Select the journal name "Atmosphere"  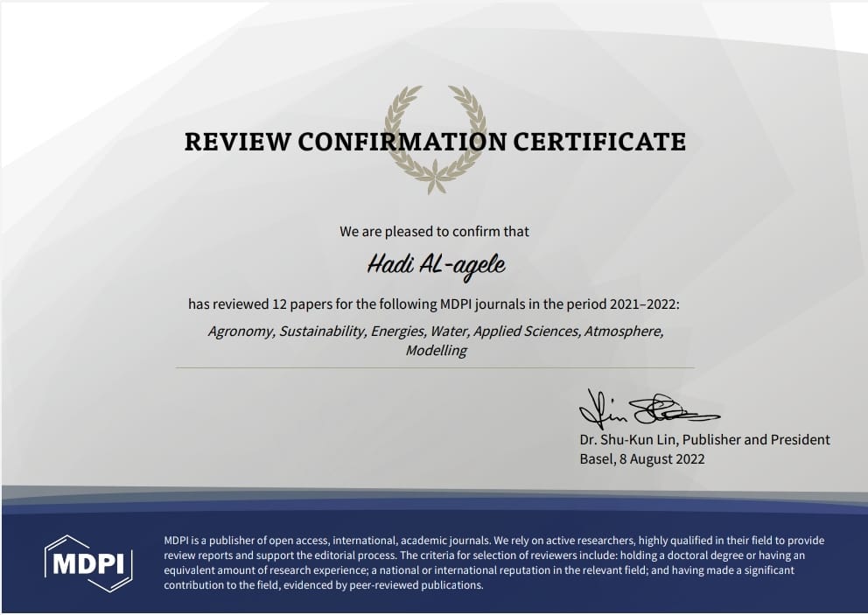(x=624, y=331)
